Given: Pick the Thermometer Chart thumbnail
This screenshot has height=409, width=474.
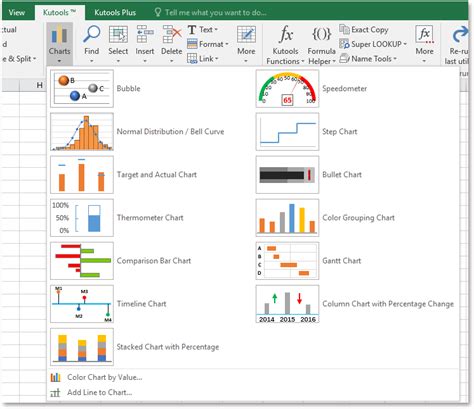Looking at the screenshot, I should (x=82, y=218).
